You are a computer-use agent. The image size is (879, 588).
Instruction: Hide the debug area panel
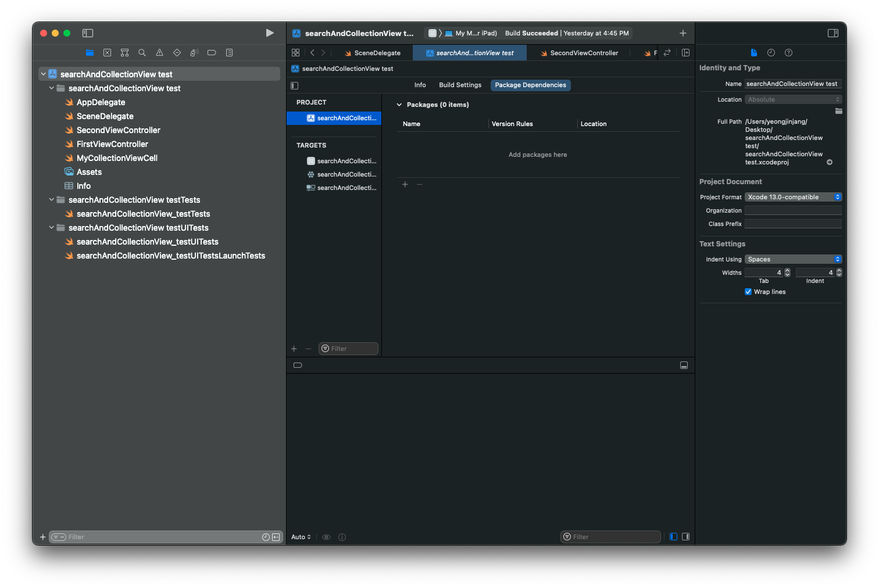[684, 365]
